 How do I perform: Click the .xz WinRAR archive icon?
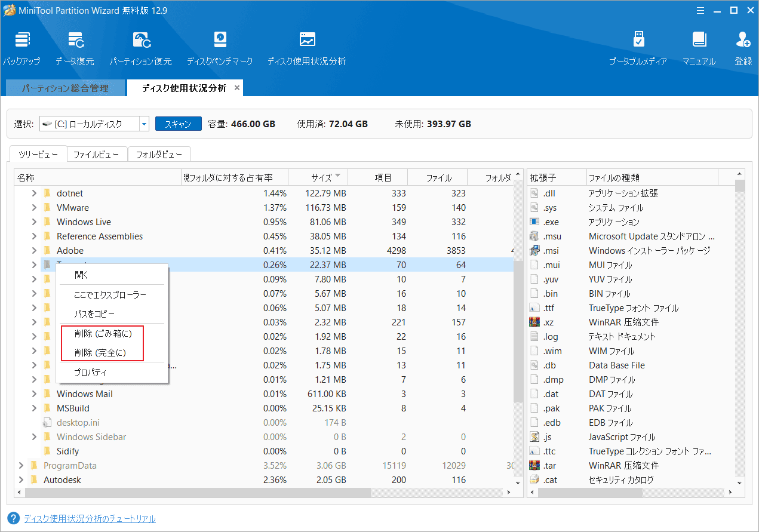[x=534, y=322]
